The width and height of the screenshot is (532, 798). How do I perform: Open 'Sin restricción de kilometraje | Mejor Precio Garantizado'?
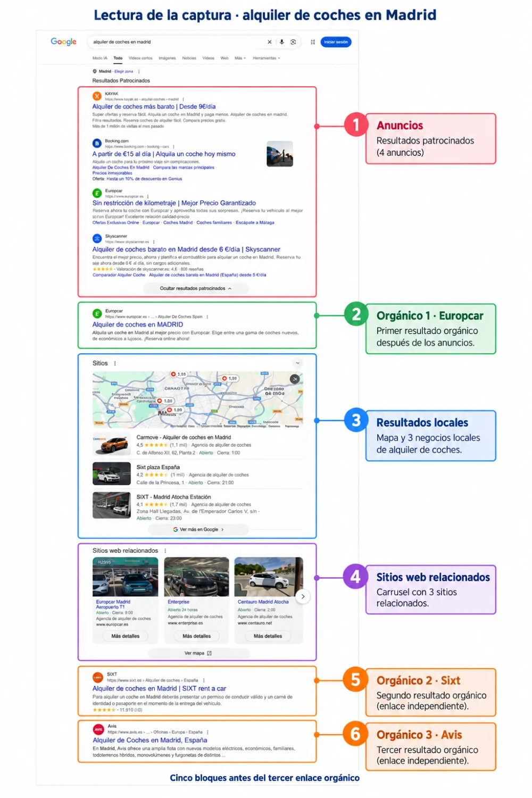pos(174,203)
